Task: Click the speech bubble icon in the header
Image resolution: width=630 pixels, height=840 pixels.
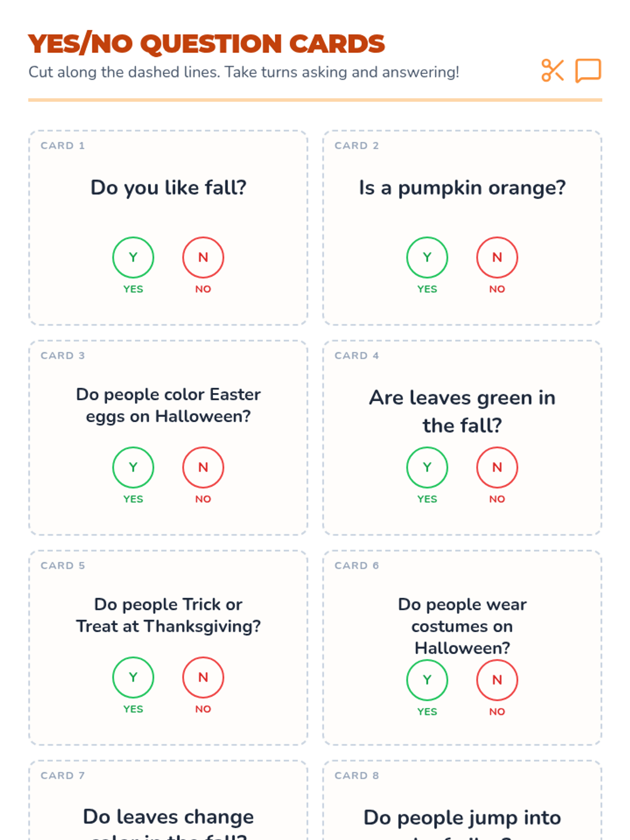Action: [588, 71]
